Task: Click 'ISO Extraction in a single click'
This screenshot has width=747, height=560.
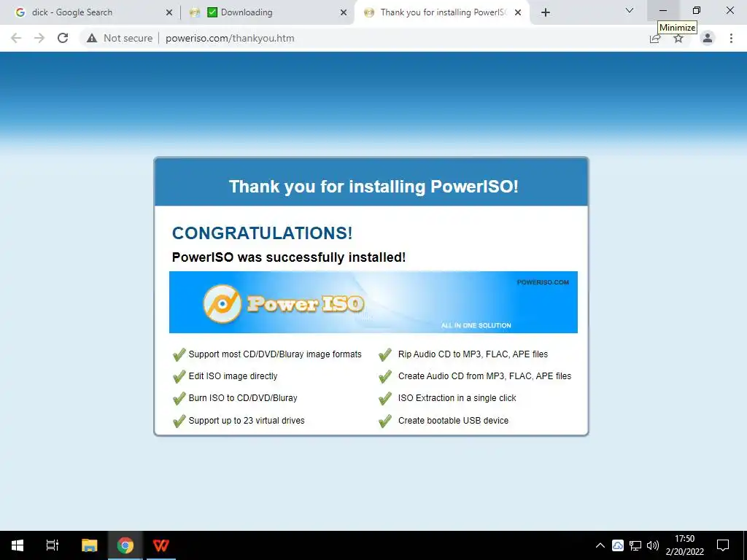Action: [457, 398]
